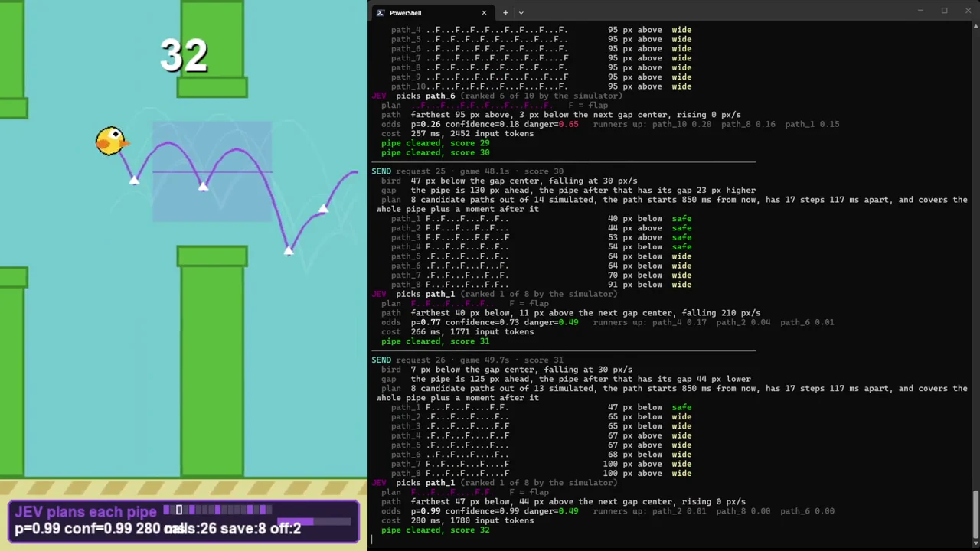980x551 pixels.
Task: Click the "pipe cleared, score 30" line
Action: (x=435, y=152)
